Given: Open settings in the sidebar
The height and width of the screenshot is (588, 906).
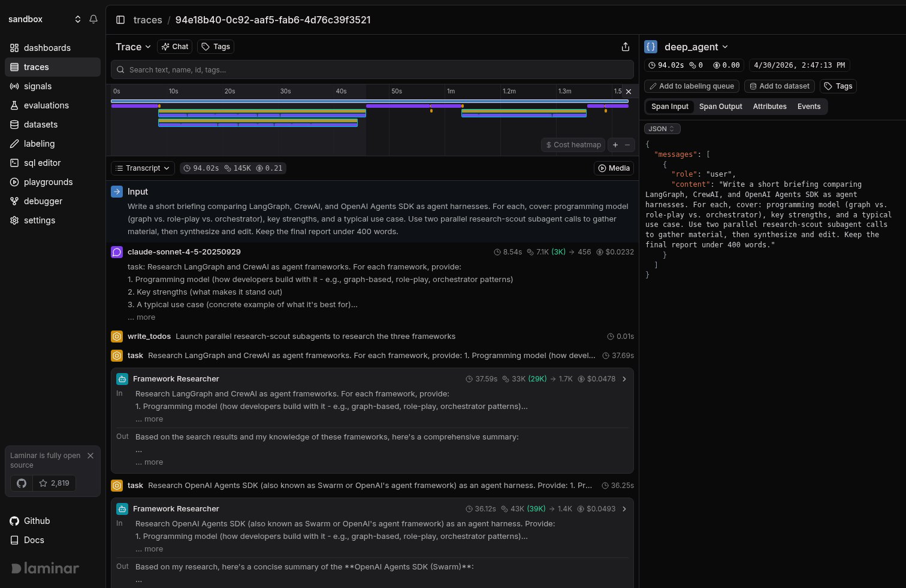Looking at the screenshot, I should click(53, 220).
